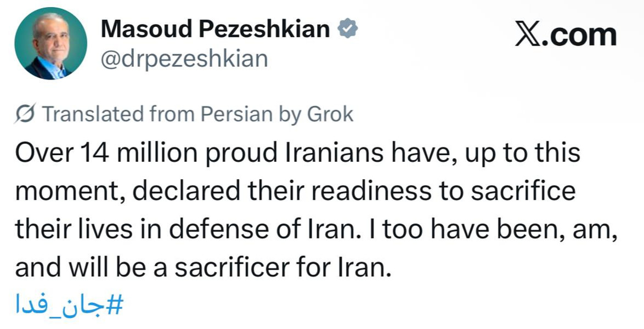Click the hash symbol of the Persian hashtag
Image resolution: width=644 pixels, height=329 pixels.
116,304
